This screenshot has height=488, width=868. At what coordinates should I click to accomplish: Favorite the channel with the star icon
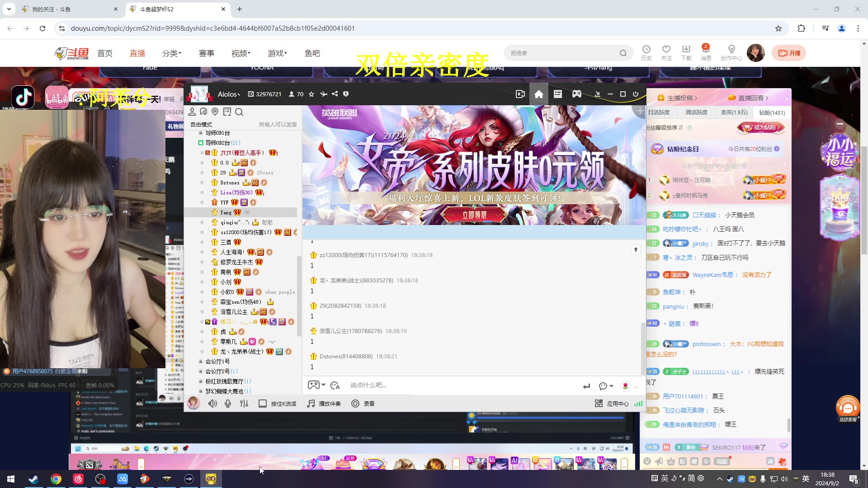coord(311,94)
